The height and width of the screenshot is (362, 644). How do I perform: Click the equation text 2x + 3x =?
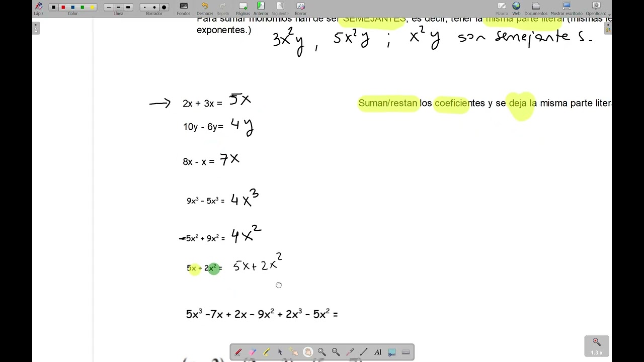tap(202, 104)
